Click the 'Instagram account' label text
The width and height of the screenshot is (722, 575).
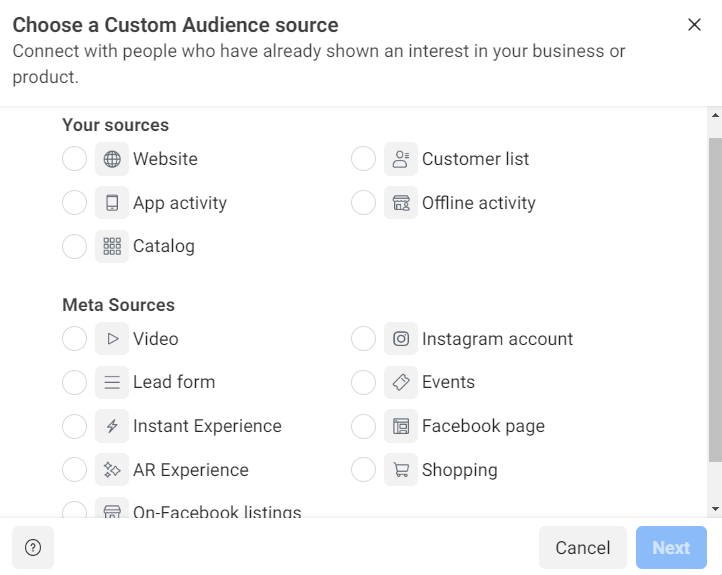498,339
